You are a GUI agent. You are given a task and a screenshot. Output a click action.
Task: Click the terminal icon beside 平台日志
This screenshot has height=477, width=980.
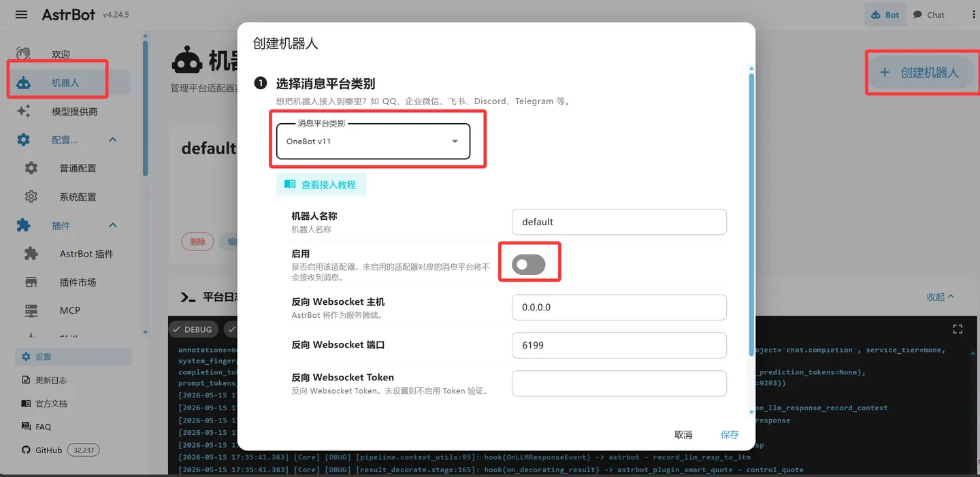point(188,297)
